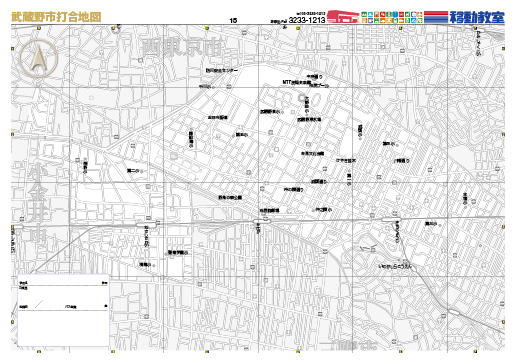Click the red and blue striped logo
This screenshot has height=364, width=516.
tap(436, 17)
